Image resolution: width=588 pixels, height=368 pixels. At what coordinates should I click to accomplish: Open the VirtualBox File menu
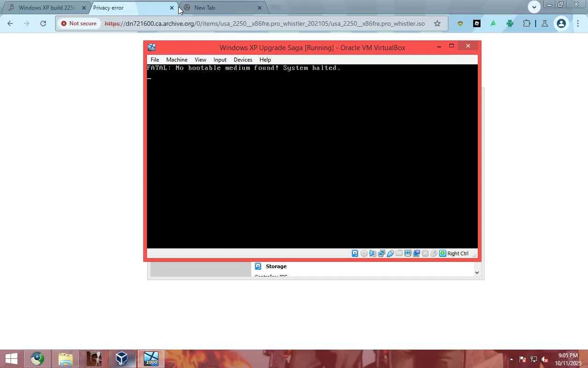pos(155,60)
